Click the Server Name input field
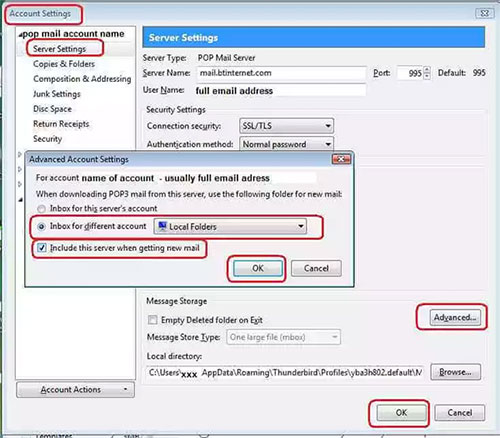Screen dimensions: 500x438 (x=281, y=73)
